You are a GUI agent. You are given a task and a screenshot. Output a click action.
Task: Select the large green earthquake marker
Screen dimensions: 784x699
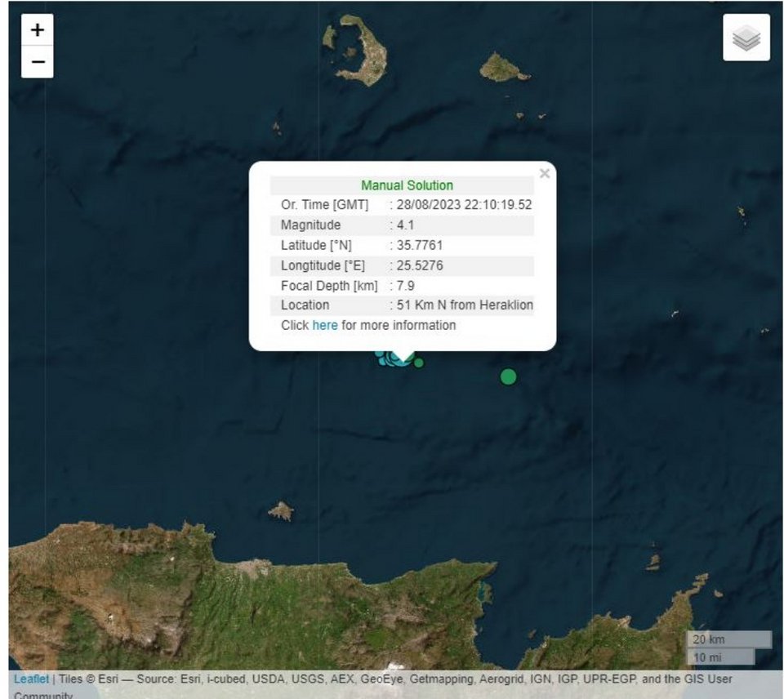click(508, 377)
